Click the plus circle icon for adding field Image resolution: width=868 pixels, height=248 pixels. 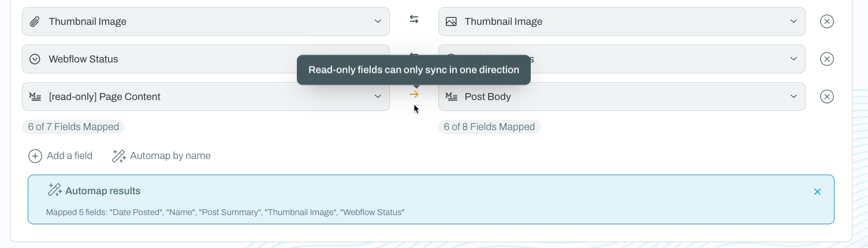35,156
